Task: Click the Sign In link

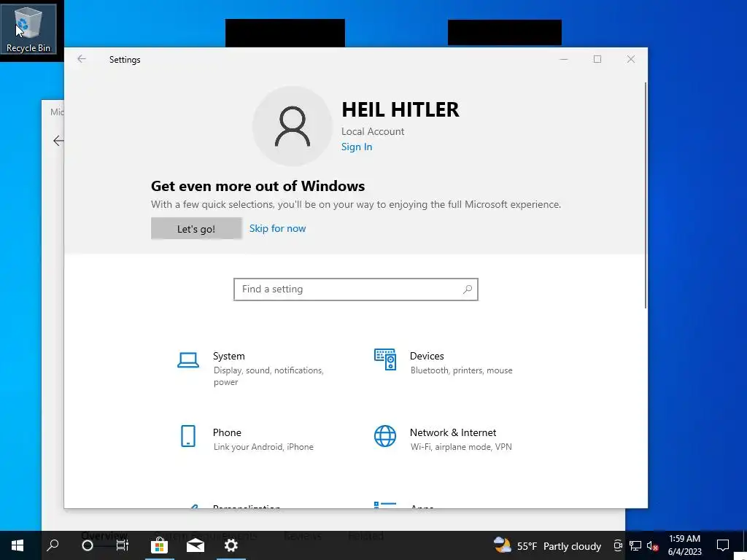Action: click(356, 147)
